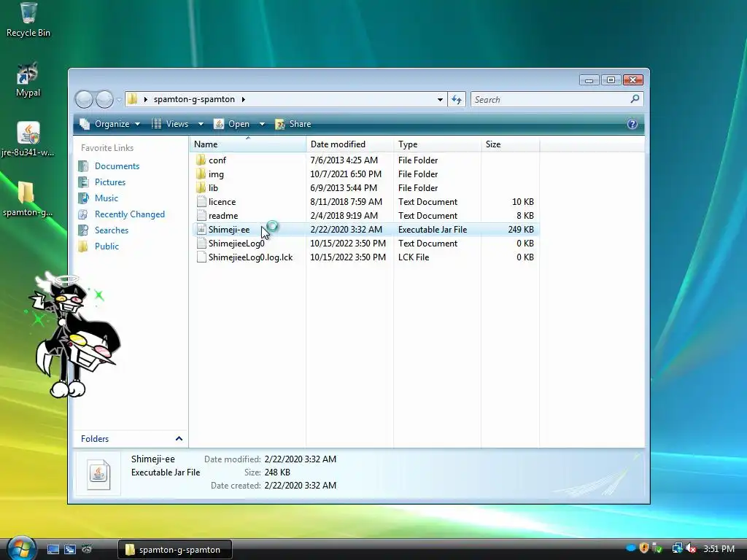Click Show Desktop quick launch icon
The width and height of the screenshot is (747, 560).
[x=53, y=550]
